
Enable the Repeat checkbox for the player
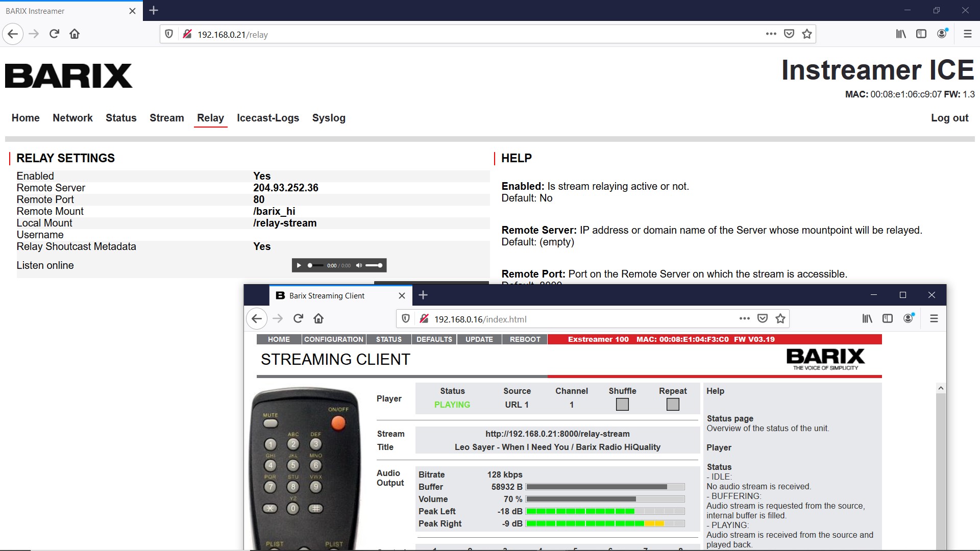pyautogui.click(x=672, y=404)
